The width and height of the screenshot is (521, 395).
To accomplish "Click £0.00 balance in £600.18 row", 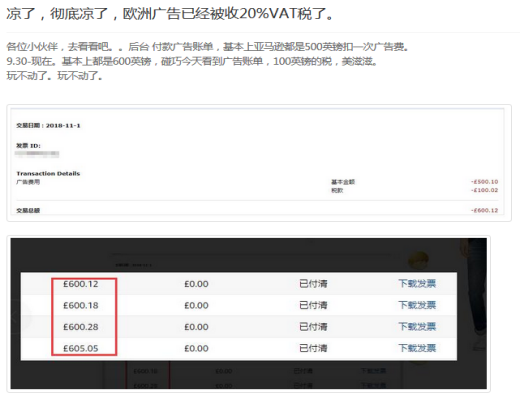I will pyautogui.click(x=196, y=305).
